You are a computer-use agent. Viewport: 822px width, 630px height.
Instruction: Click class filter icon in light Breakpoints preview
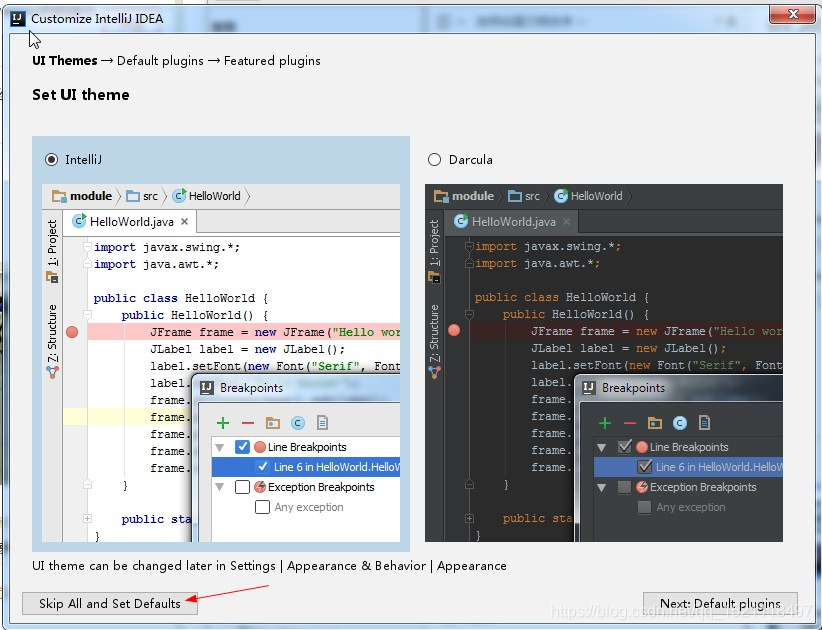pos(298,423)
